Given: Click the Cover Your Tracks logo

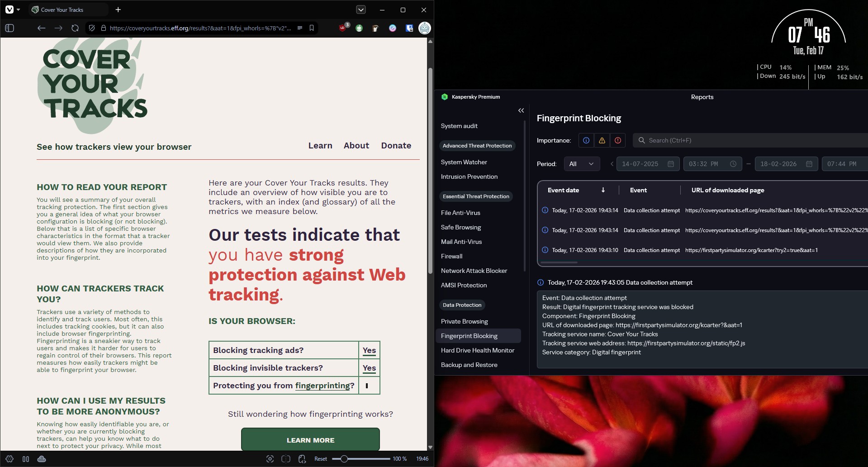Looking at the screenshot, I should click(x=93, y=85).
